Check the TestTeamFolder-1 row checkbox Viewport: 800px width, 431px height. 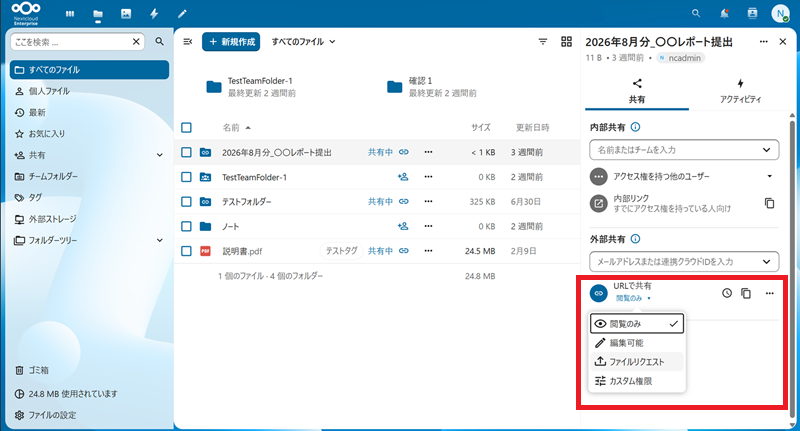click(x=186, y=177)
